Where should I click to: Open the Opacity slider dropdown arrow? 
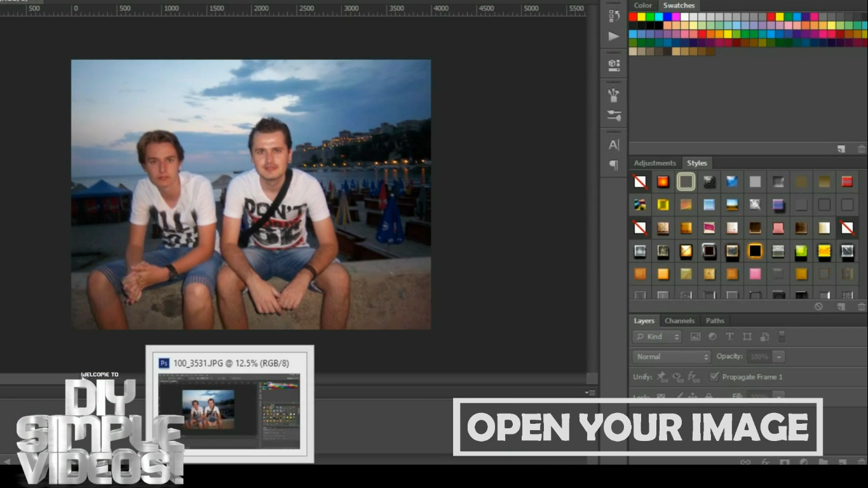779,356
